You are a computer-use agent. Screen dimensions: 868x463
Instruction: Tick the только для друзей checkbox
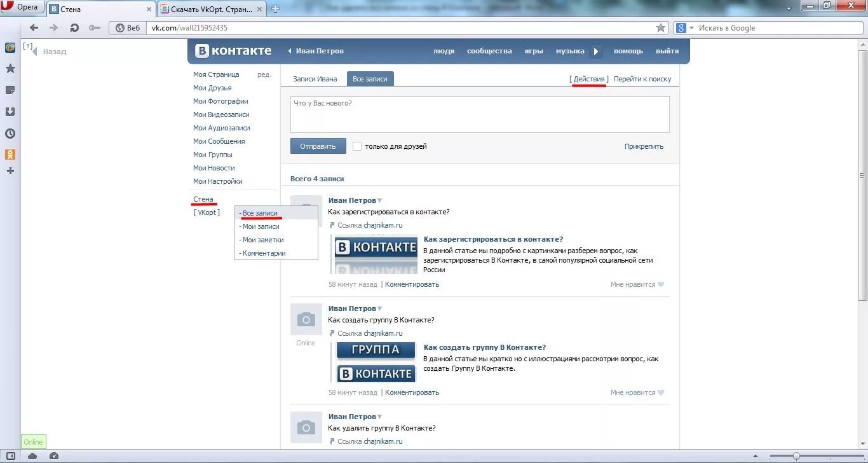[x=357, y=146]
